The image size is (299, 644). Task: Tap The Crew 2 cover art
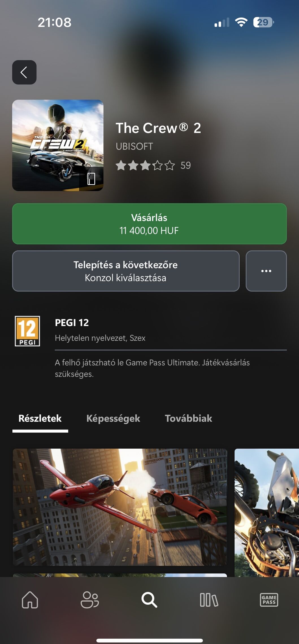[x=58, y=145]
